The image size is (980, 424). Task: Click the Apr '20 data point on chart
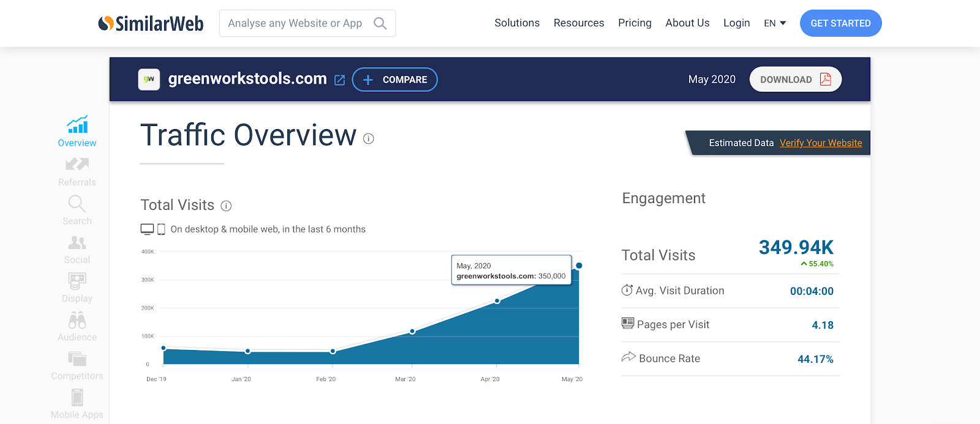click(497, 301)
